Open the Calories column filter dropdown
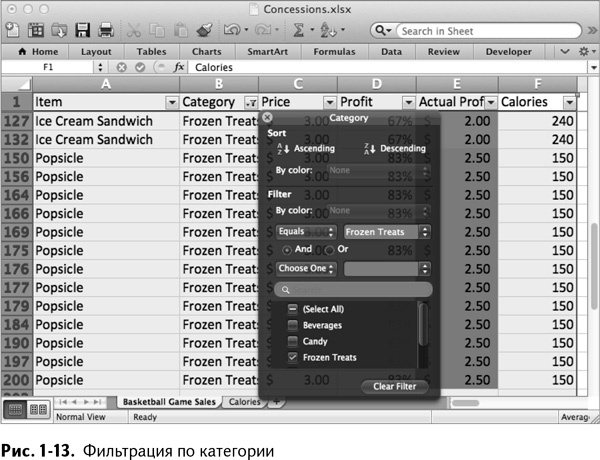600x460 pixels. point(569,102)
